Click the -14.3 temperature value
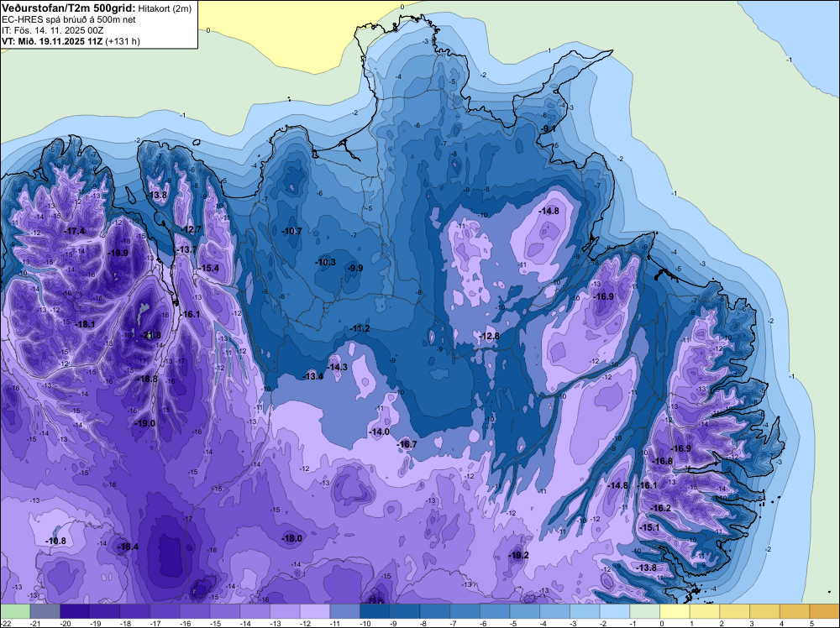The height and width of the screenshot is (628, 840). [x=338, y=367]
